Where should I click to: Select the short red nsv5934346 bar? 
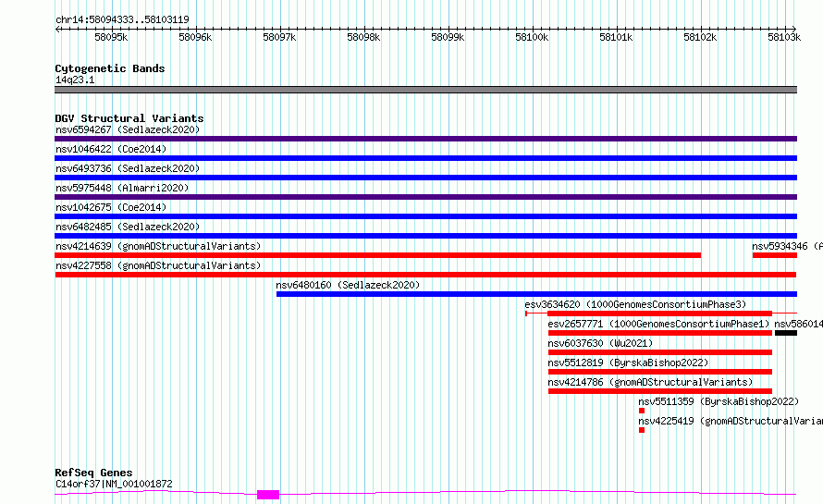(775, 255)
